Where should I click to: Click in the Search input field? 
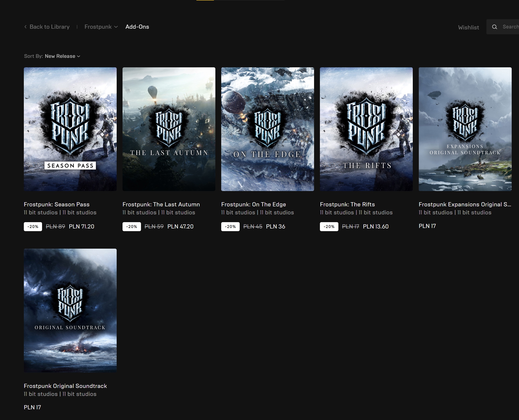point(510,27)
